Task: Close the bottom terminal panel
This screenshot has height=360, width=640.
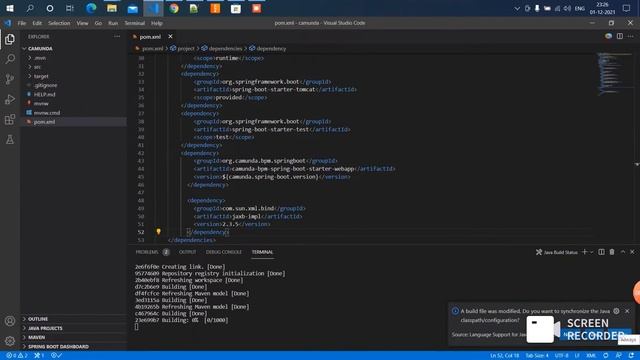Action: [632, 252]
